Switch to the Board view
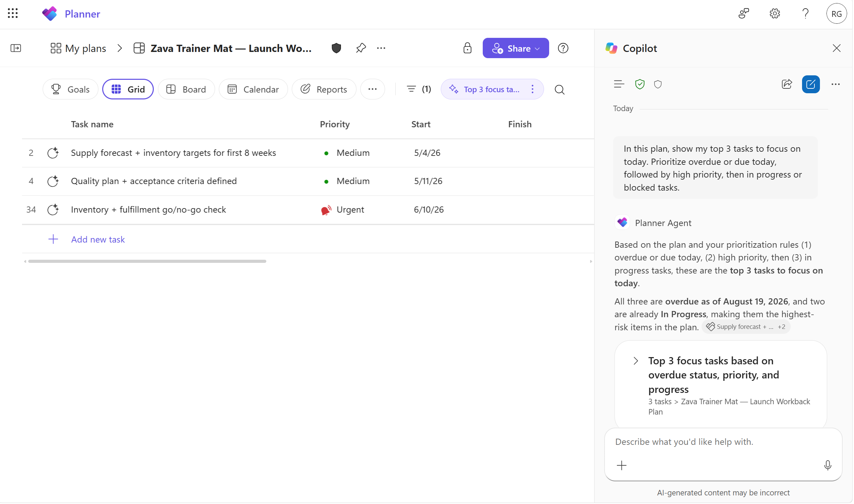Viewport: 854px width, 504px height. coord(186,89)
